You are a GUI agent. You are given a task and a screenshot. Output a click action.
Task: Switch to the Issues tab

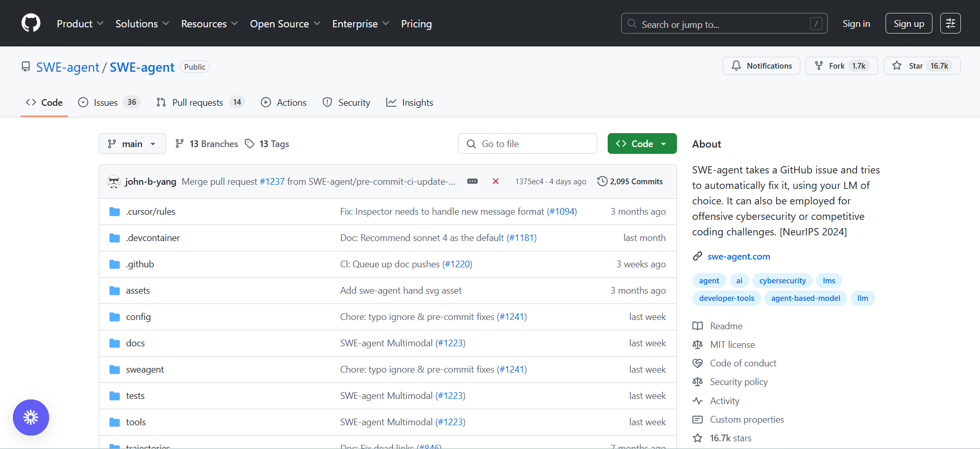click(x=108, y=102)
